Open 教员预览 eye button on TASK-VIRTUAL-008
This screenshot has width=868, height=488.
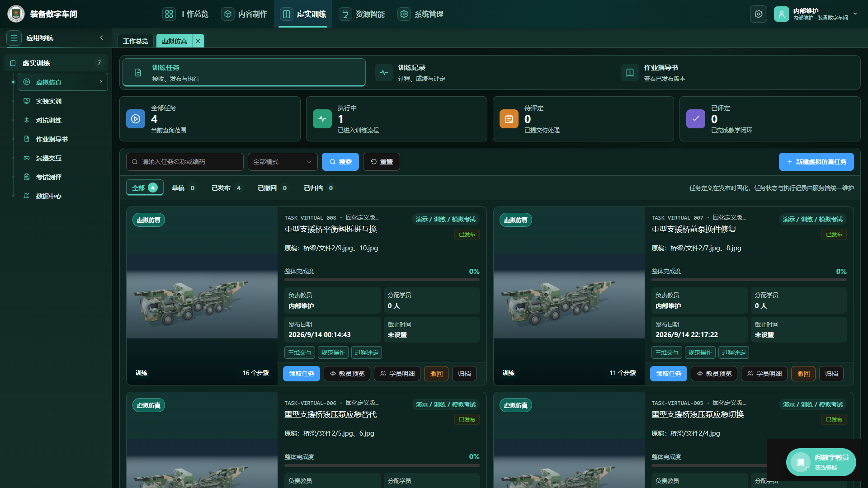(x=347, y=374)
